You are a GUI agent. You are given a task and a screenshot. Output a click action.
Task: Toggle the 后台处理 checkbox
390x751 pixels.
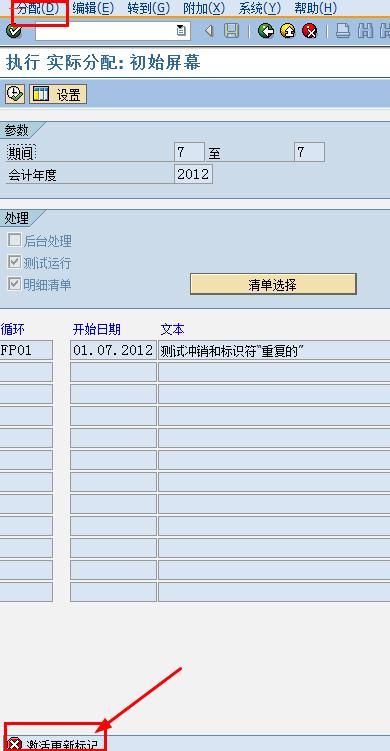pyautogui.click(x=14, y=240)
